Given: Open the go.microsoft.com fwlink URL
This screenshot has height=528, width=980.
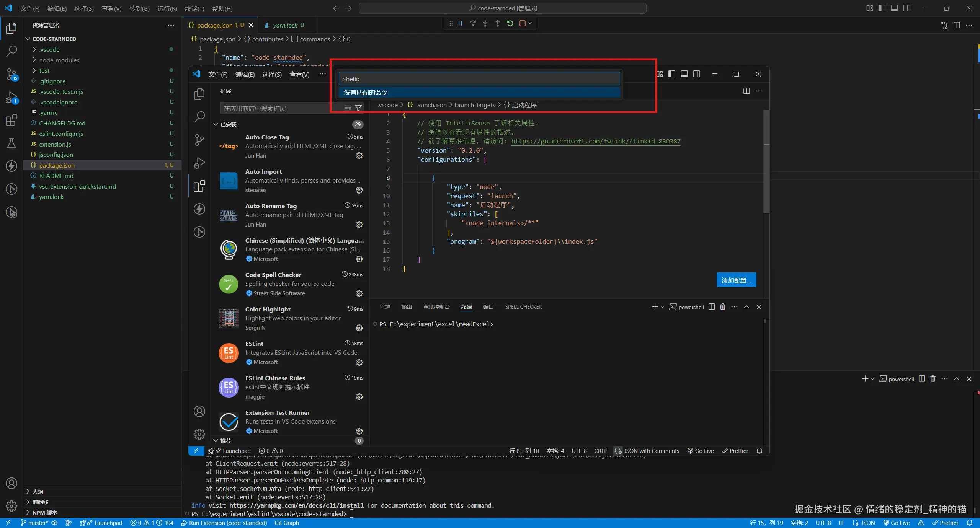Looking at the screenshot, I should pos(596,141).
